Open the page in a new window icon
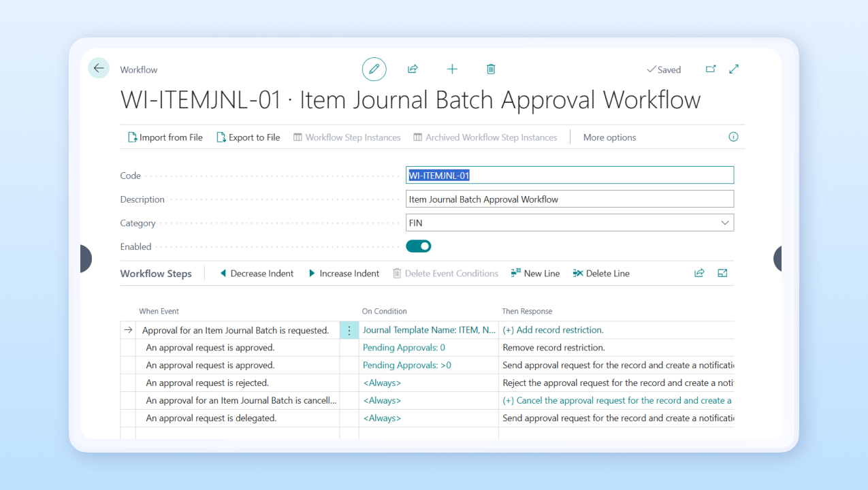The width and height of the screenshot is (868, 490). click(x=710, y=69)
